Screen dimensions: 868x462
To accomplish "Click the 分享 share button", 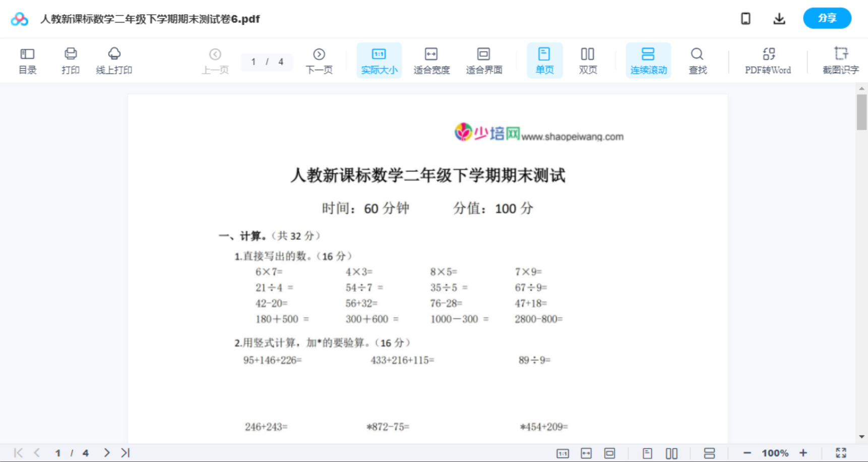I will 827,18.
